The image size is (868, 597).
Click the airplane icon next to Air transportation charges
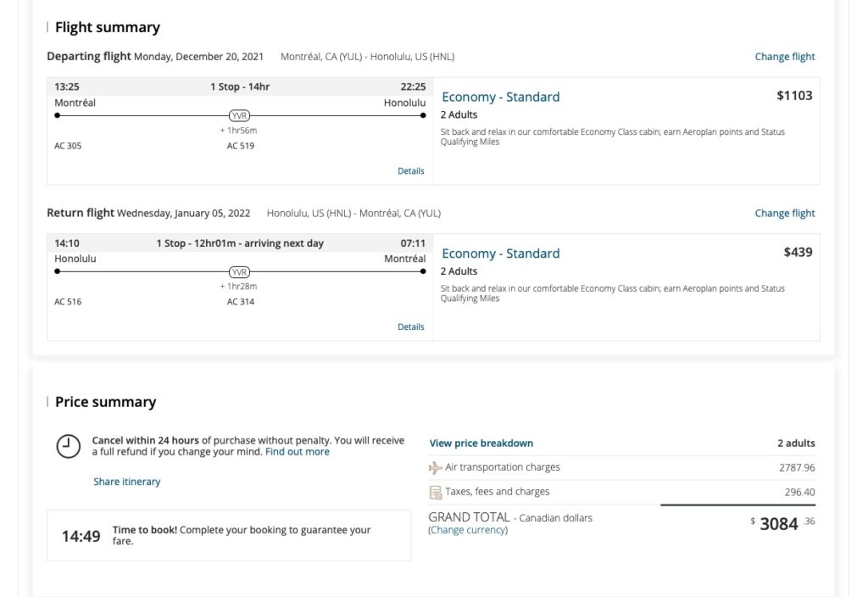click(x=436, y=467)
